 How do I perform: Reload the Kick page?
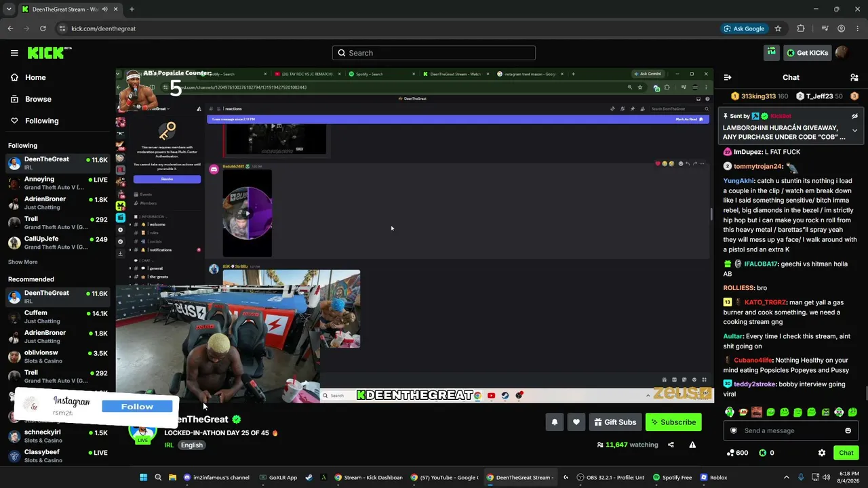(43, 28)
